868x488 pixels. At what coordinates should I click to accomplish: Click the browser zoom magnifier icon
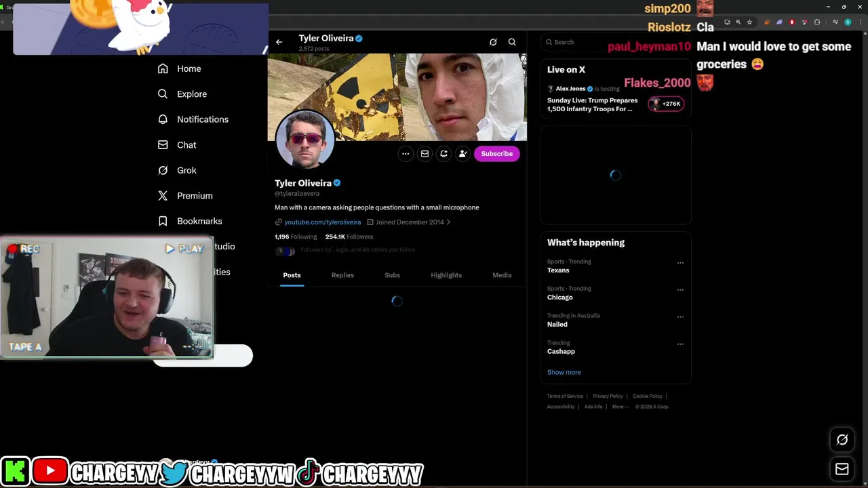tap(738, 22)
